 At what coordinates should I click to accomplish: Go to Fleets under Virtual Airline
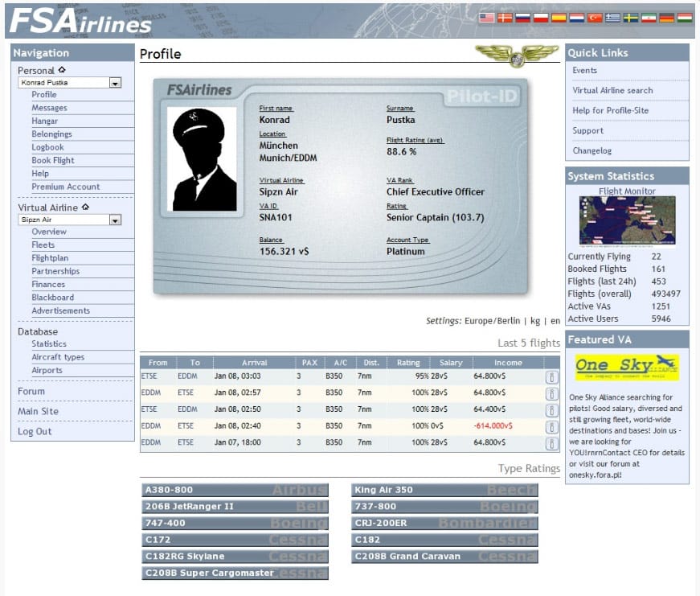tap(43, 245)
